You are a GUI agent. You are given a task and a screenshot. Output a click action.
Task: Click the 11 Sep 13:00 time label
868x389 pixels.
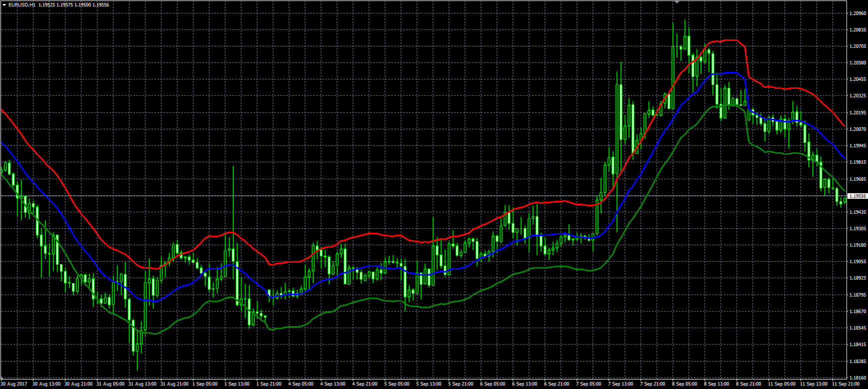(814, 384)
